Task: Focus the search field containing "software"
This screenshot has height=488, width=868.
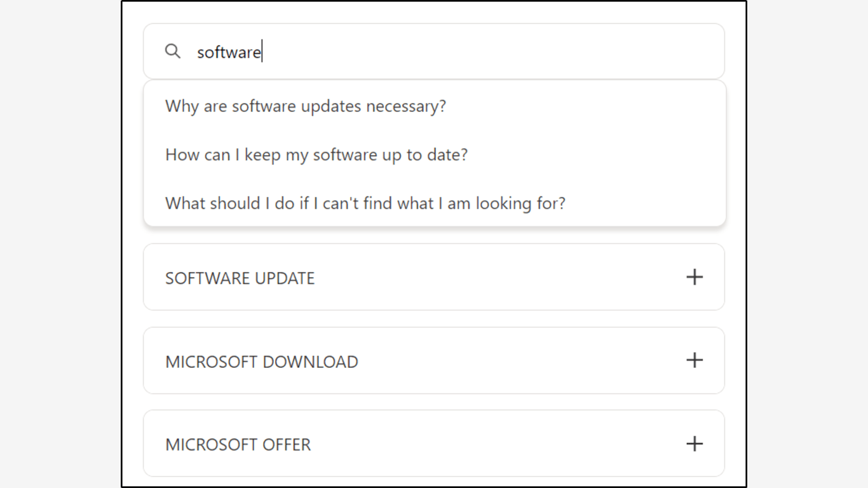Action: tap(445, 51)
